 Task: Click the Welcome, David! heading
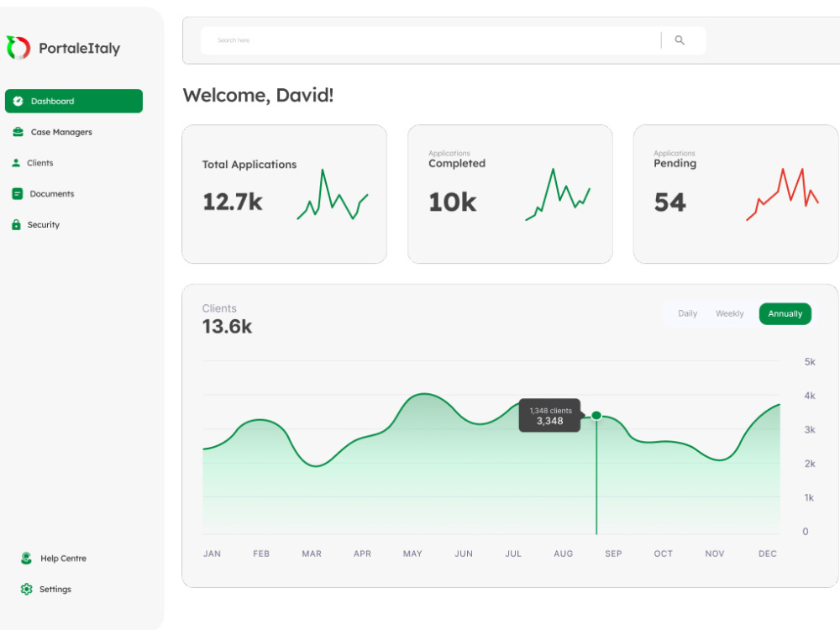258,96
